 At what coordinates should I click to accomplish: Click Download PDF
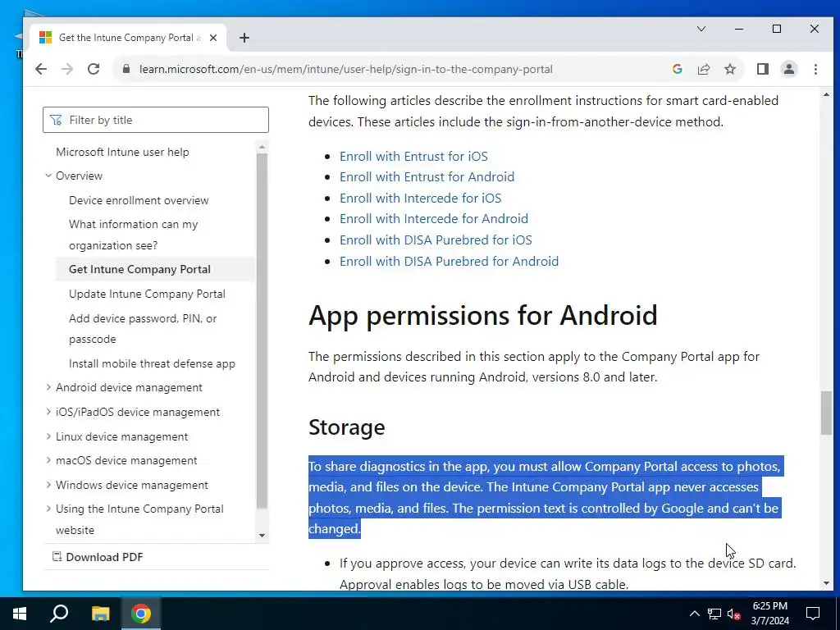point(98,557)
